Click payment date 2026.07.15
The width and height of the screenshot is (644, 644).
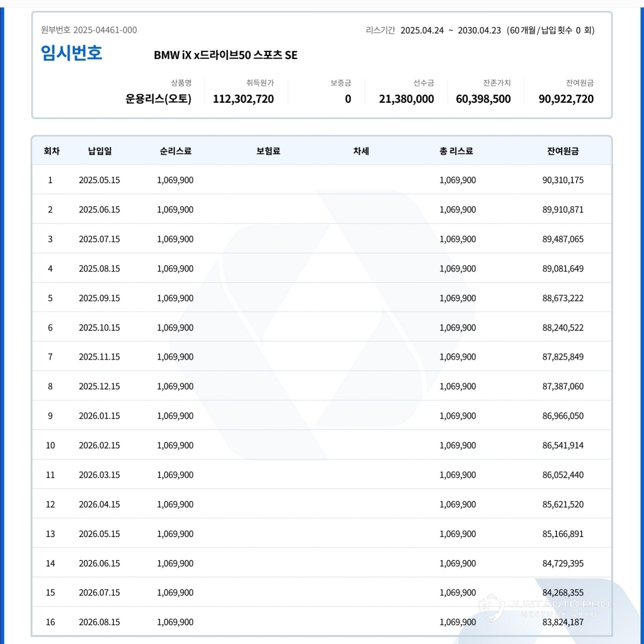100,592
